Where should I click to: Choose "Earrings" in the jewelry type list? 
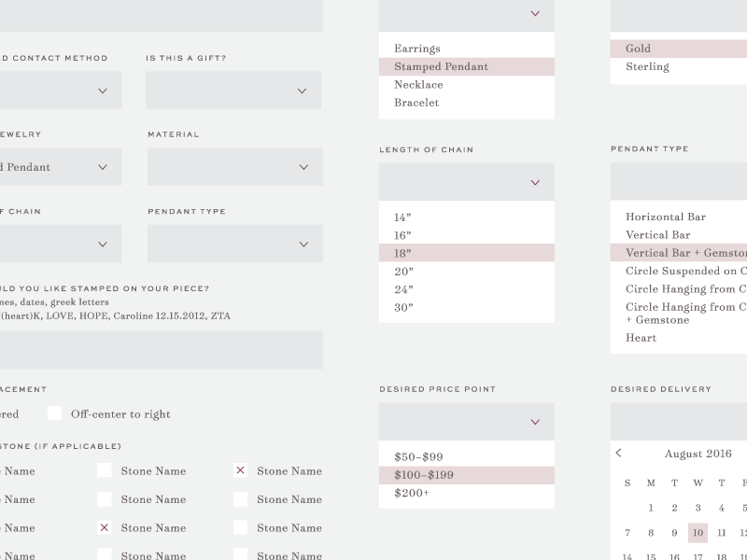pos(416,48)
